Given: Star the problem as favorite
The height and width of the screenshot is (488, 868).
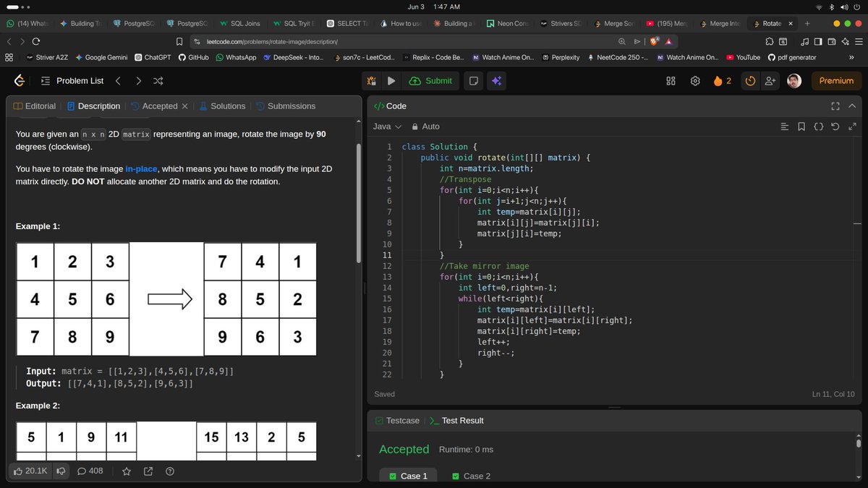Looking at the screenshot, I should pyautogui.click(x=127, y=471).
